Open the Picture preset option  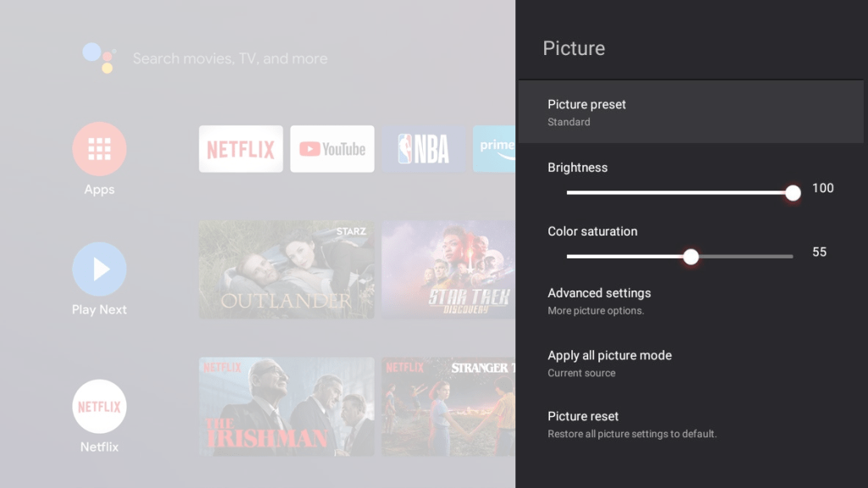point(587,112)
